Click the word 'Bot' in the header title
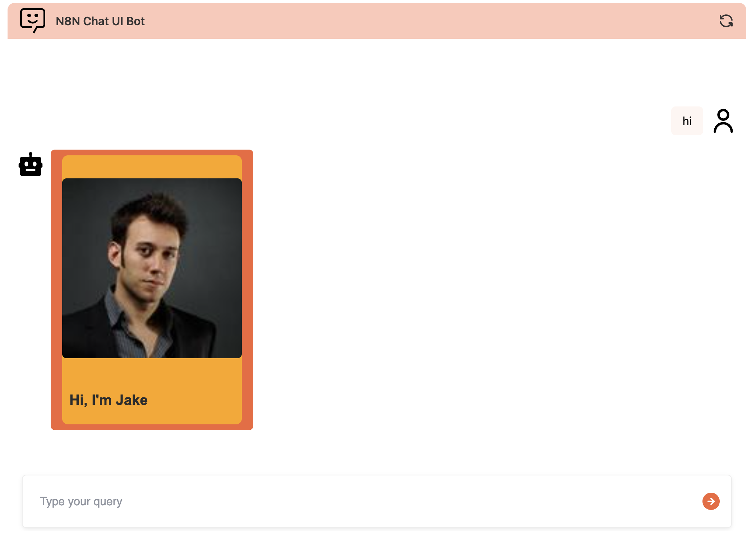 [x=135, y=21]
